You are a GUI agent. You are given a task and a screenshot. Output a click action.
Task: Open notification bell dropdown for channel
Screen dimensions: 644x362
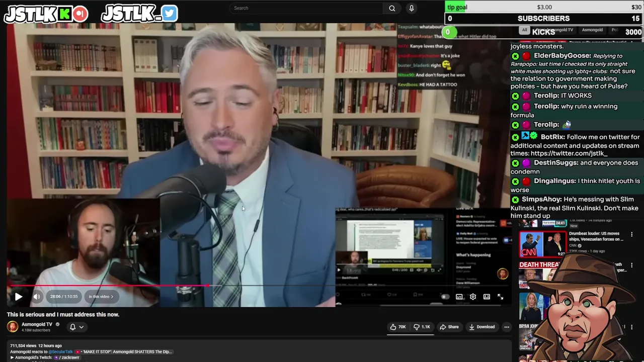76,327
